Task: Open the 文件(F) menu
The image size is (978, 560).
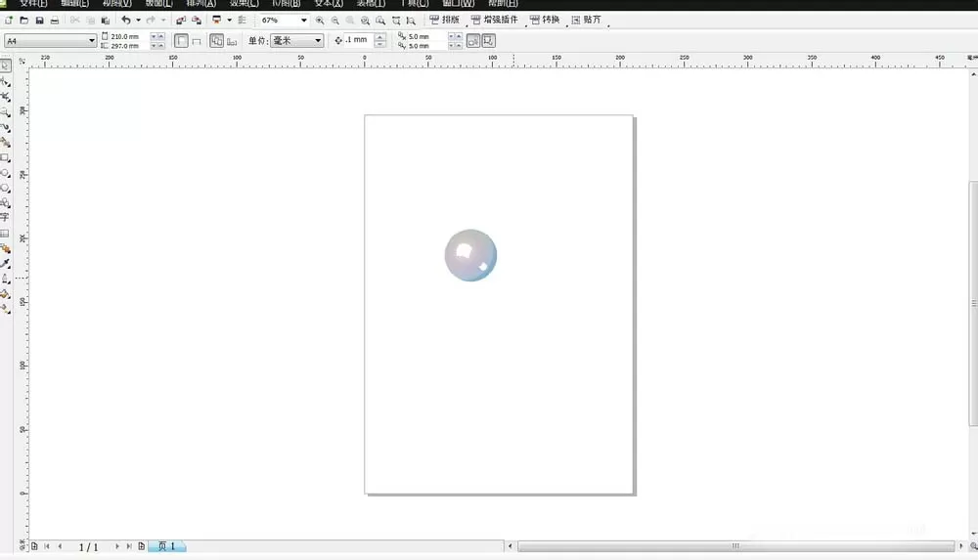Action: (x=33, y=4)
